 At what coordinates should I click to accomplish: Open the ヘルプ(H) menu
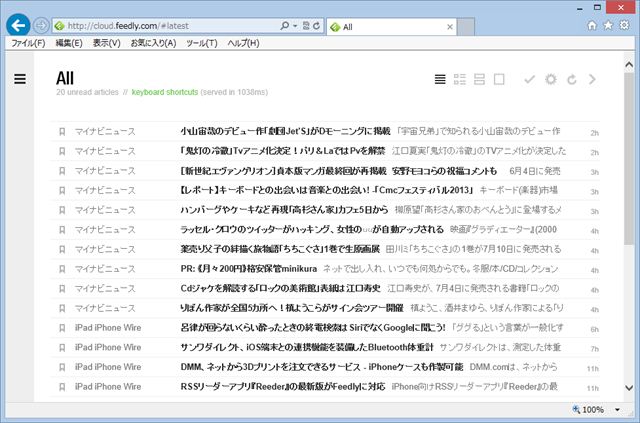tap(243, 43)
